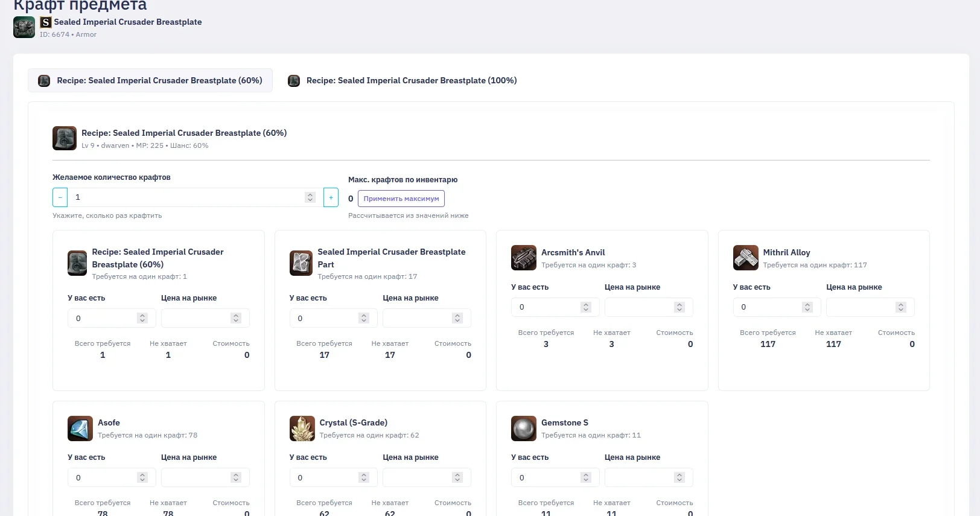The image size is (980, 516).
Task: Increase craft count with the plus button
Action: (x=331, y=197)
